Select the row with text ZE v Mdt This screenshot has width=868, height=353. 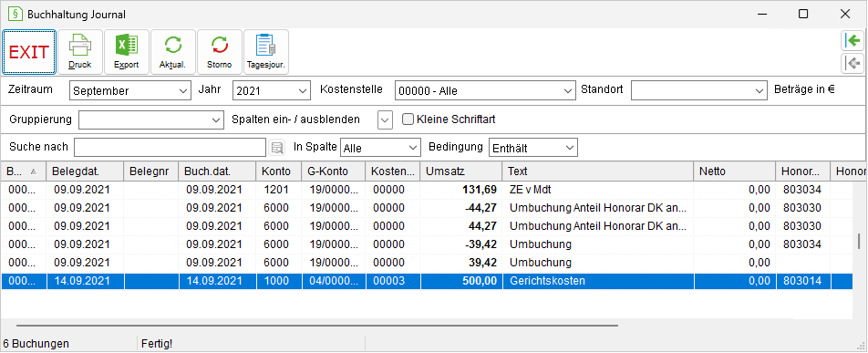pyautogui.click(x=427, y=190)
